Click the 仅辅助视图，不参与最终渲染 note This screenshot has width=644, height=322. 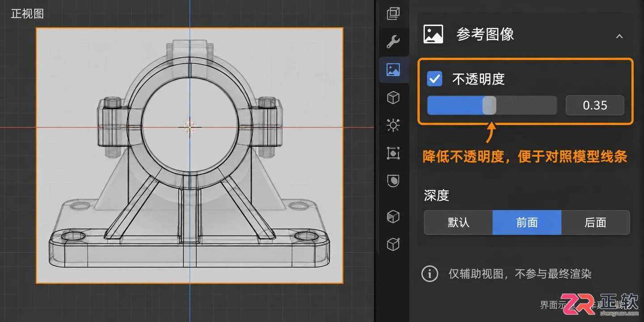pyautogui.click(x=520, y=274)
